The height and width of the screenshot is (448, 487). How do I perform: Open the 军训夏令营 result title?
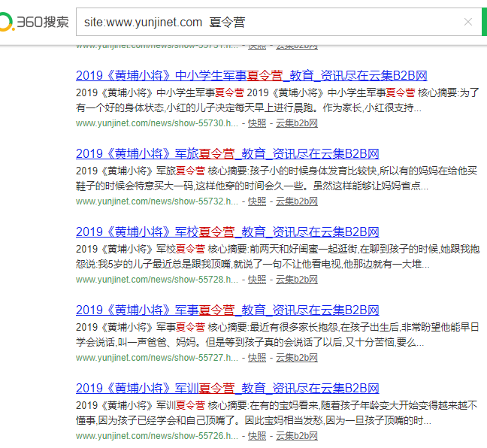tap(227, 388)
